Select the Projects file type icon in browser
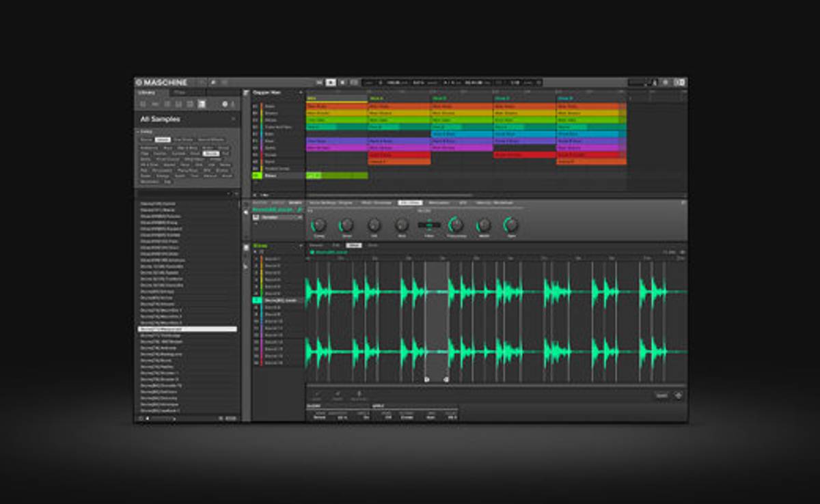This screenshot has height=504, width=820. tap(143, 104)
